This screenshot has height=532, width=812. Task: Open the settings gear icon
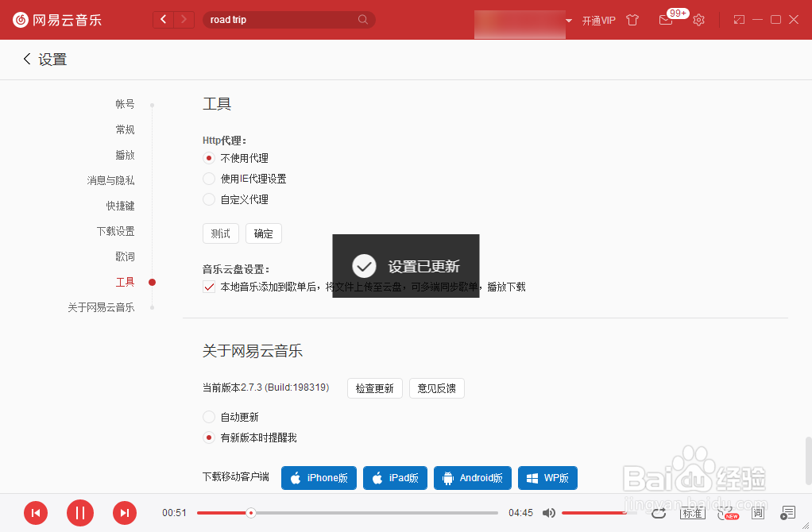point(698,20)
